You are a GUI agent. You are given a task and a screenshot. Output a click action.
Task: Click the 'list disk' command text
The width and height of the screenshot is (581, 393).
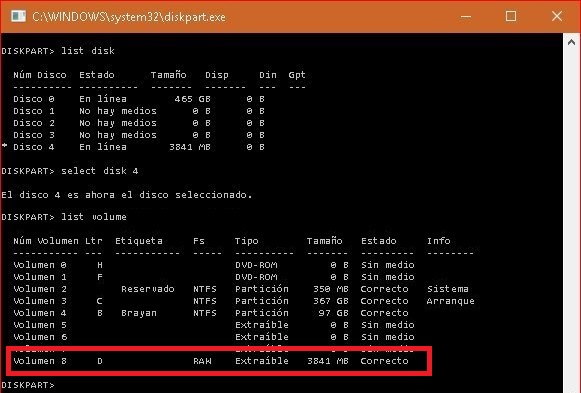tap(88, 51)
